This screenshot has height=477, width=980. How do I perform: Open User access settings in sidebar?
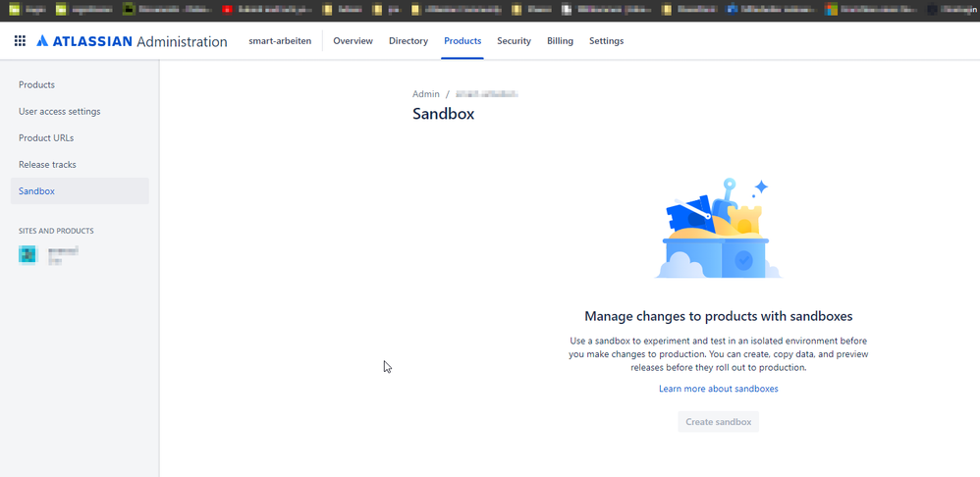[x=80, y=111]
